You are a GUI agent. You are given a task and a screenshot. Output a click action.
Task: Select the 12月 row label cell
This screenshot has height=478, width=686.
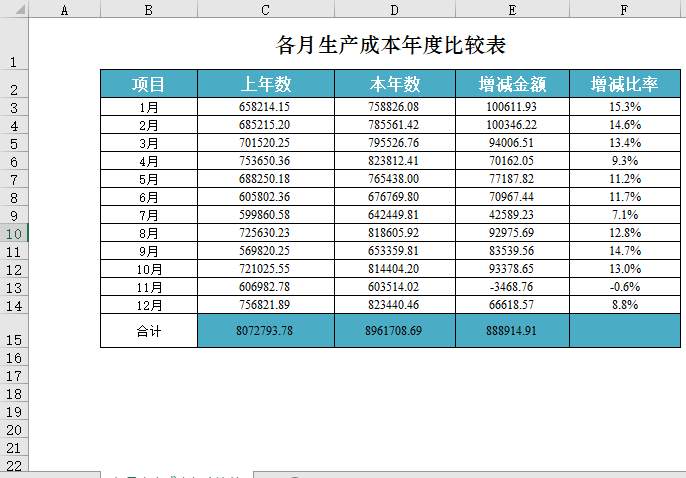(x=149, y=305)
